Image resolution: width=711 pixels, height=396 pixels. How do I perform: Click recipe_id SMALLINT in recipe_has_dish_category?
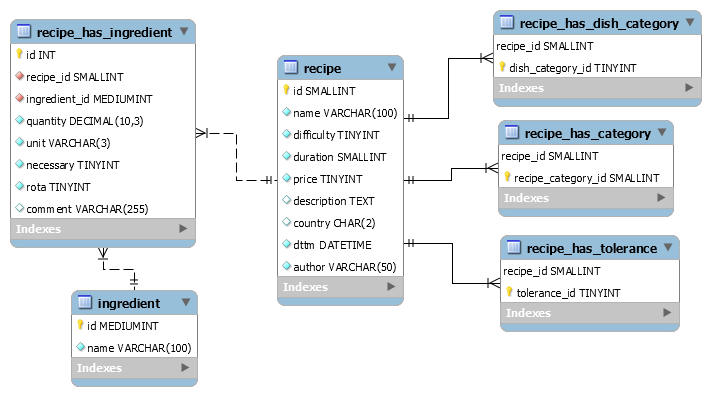545,46
